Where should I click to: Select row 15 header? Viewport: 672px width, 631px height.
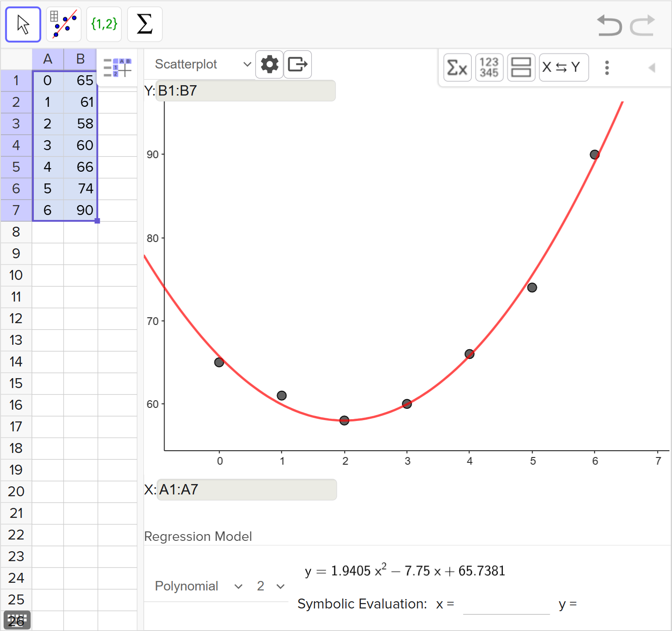16,384
